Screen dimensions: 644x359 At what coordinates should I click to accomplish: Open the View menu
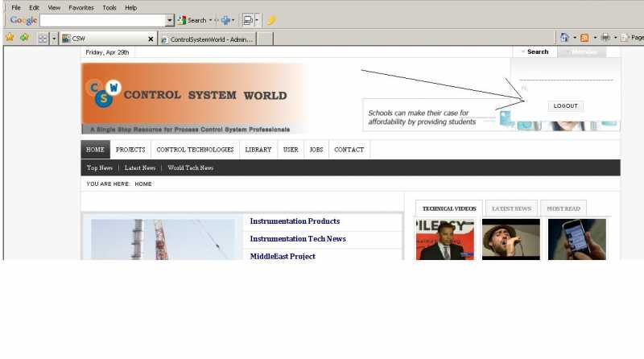pyautogui.click(x=54, y=7)
